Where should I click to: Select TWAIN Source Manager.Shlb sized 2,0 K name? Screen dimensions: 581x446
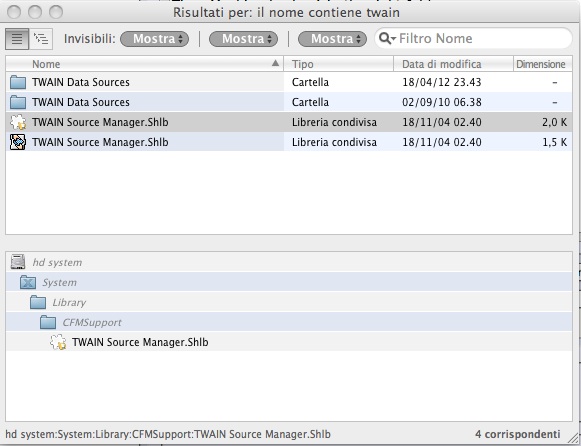(x=100, y=122)
